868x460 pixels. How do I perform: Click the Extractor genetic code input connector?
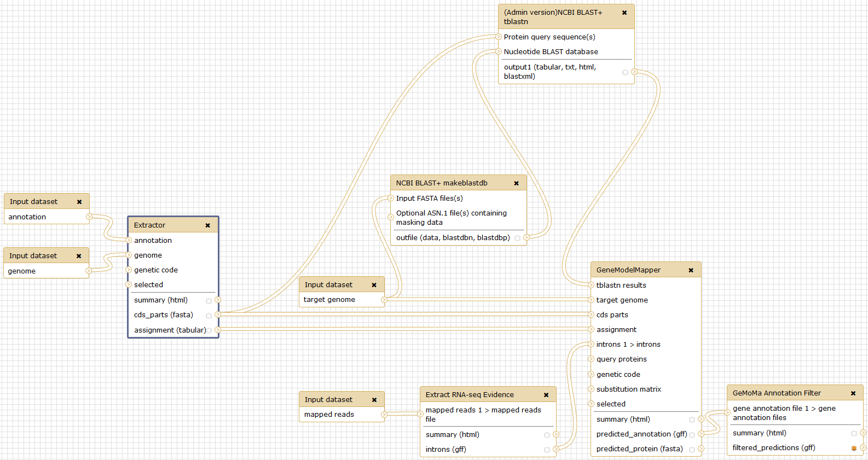point(129,270)
